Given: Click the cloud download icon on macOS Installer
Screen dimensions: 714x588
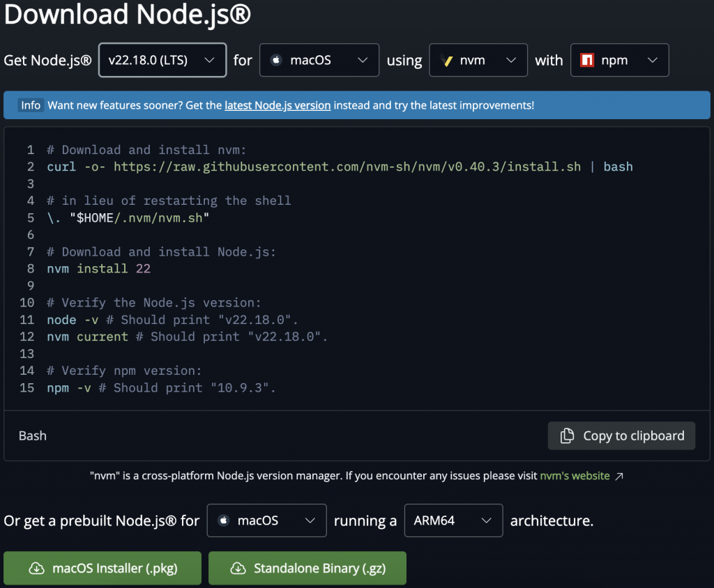Looking at the screenshot, I should click(37, 568).
